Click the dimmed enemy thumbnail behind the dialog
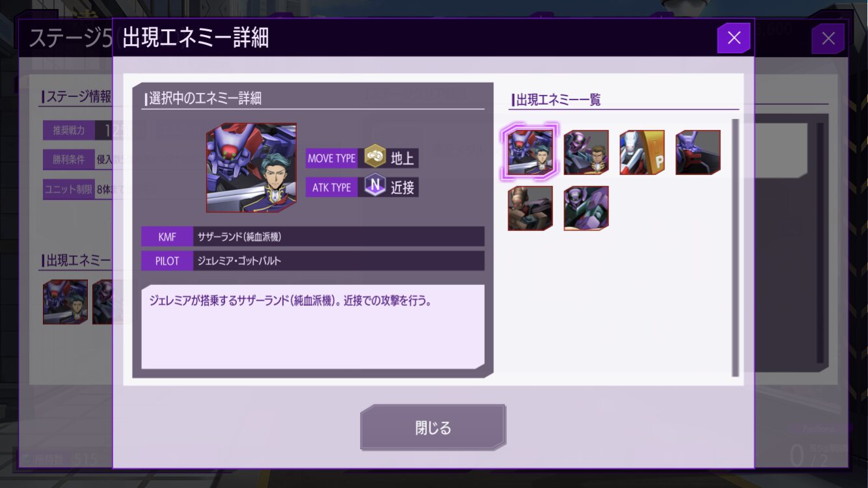Image resolution: width=868 pixels, height=488 pixels. (65, 302)
